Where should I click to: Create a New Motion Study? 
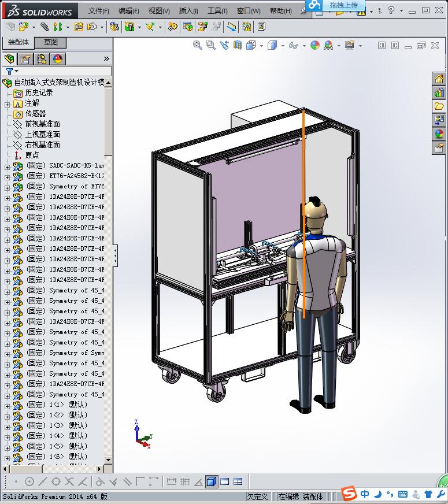click(173, 27)
